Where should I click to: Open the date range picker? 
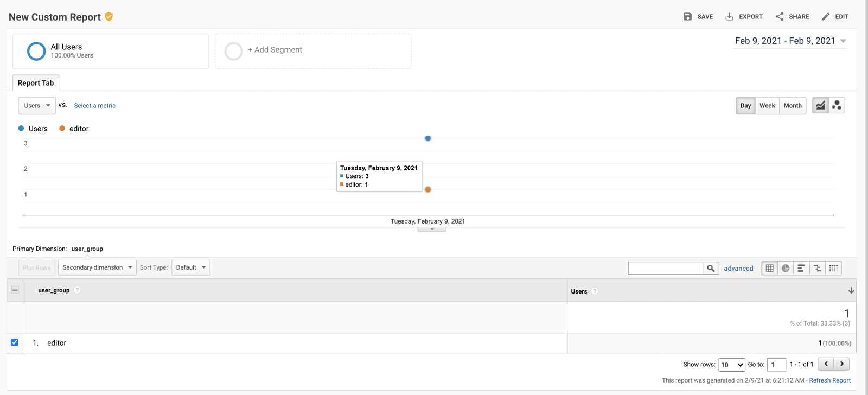click(x=790, y=41)
